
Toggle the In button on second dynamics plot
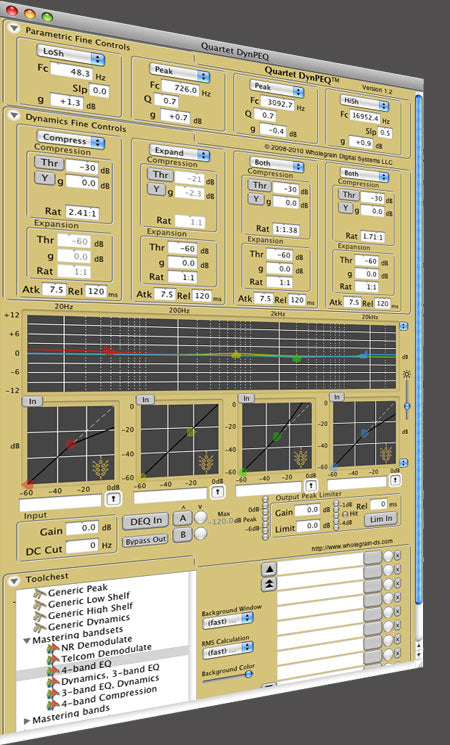point(145,400)
